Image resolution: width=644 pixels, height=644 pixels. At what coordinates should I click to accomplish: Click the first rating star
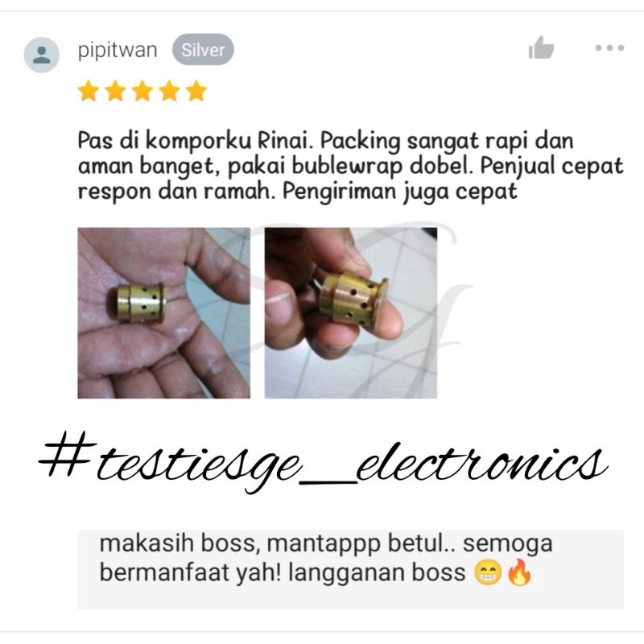pyautogui.click(x=89, y=91)
